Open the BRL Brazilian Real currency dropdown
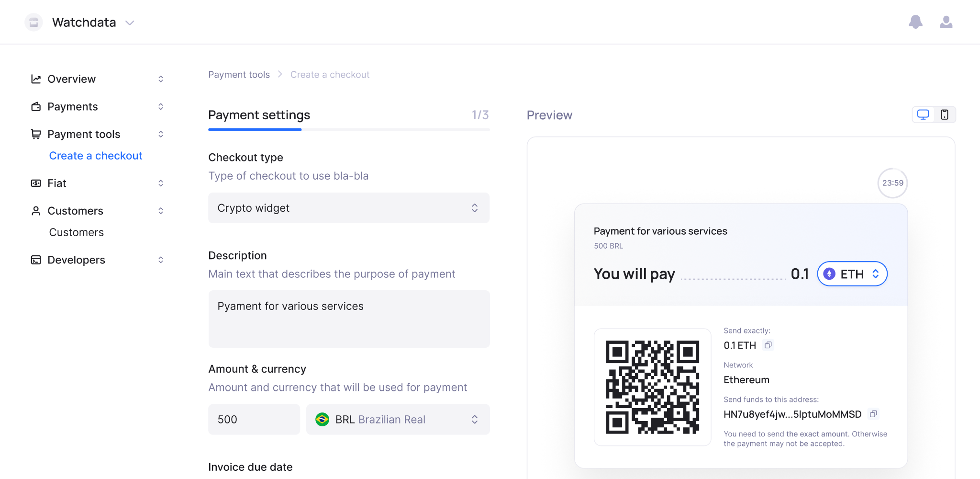 (398, 420)
